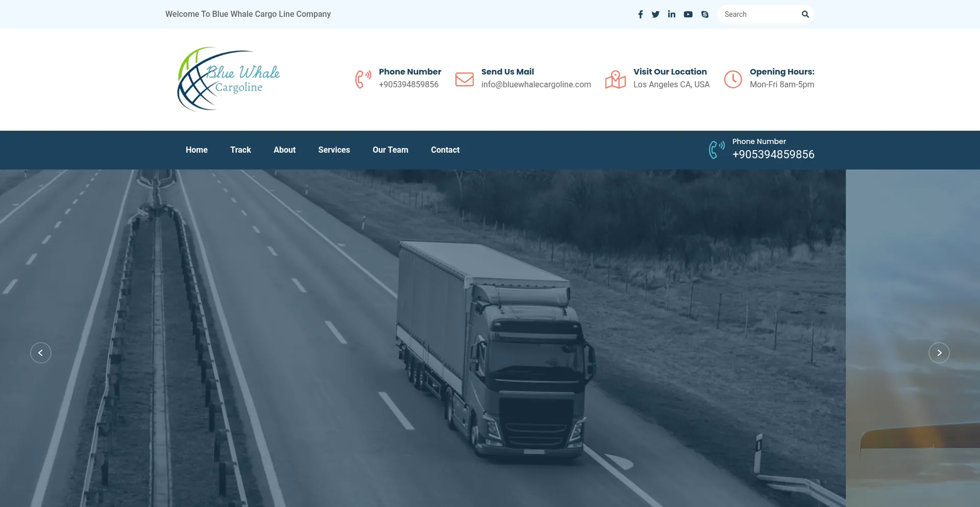Click the red phone icon in header

coord(363,79)
